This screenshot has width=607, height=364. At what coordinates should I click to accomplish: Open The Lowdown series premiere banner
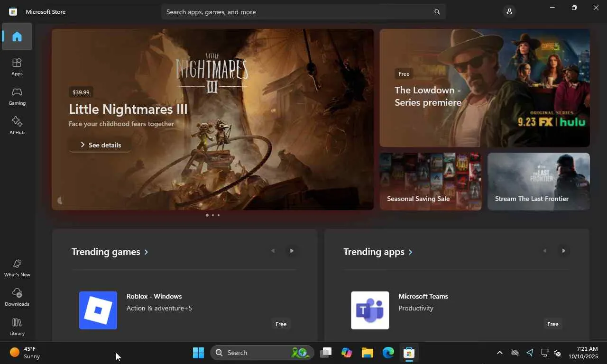pos(485,88)
